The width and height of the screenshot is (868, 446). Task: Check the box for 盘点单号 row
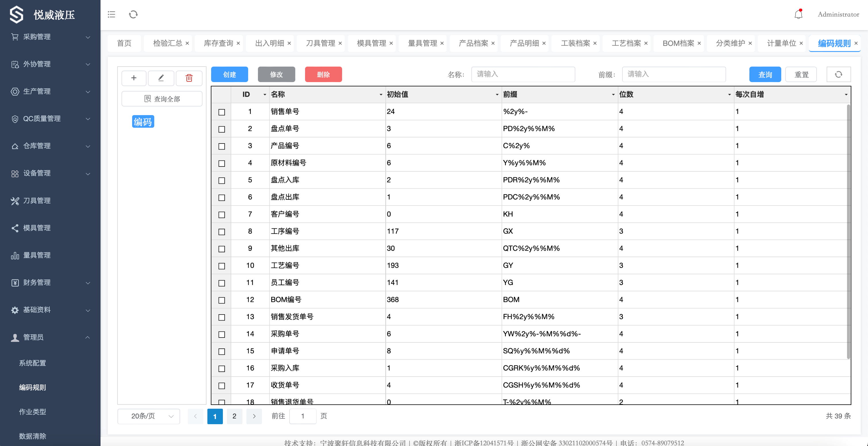[222, 129]
